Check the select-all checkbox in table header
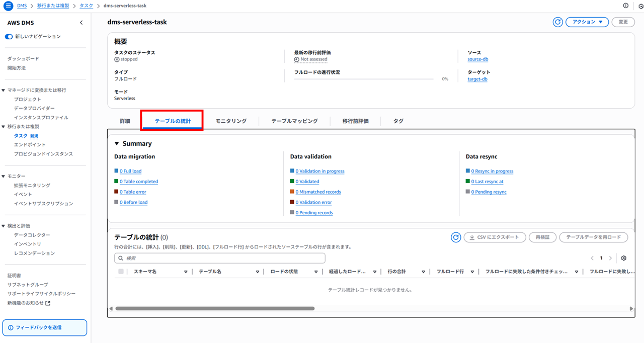This screenshot has width=644, height=343. pos(121,272)
